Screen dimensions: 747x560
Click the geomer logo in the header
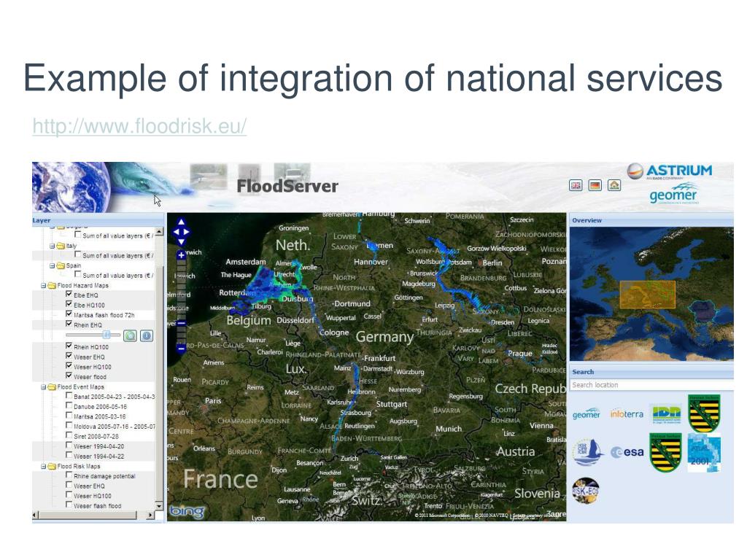tap(673, 194)
